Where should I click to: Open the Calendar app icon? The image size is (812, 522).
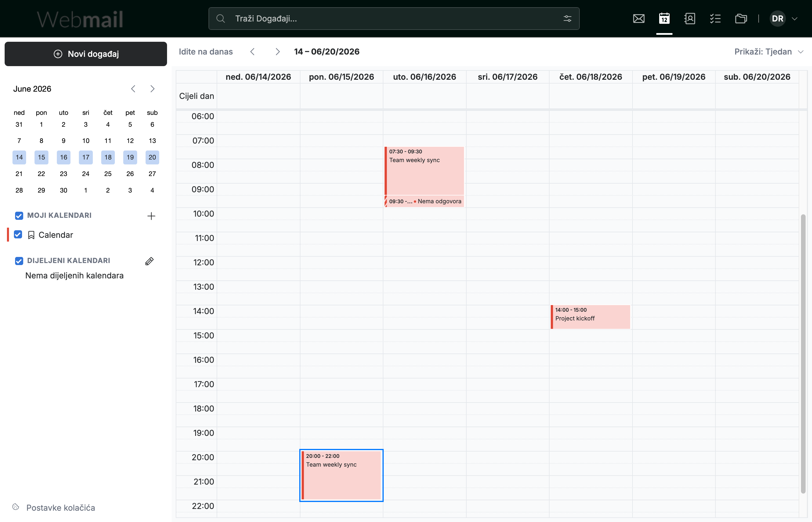[664, 19]
